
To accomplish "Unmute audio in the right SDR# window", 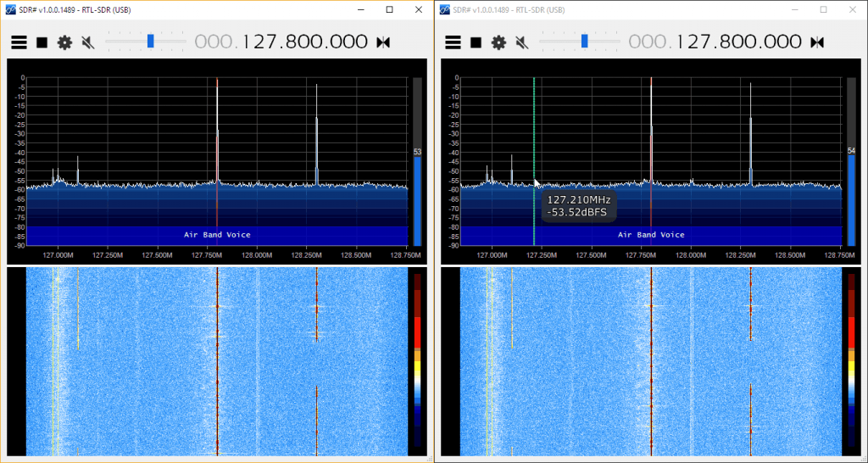I will pyautogui.click(x=521, y=42).
